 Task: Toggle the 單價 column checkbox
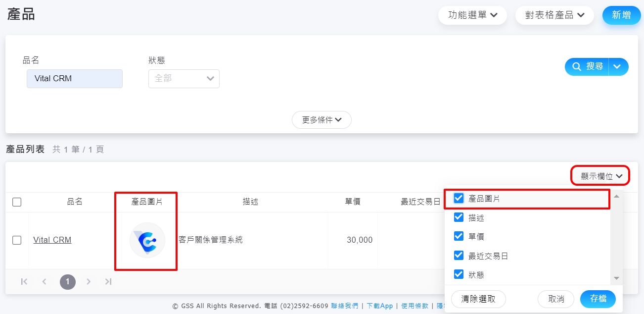[459, 237]
